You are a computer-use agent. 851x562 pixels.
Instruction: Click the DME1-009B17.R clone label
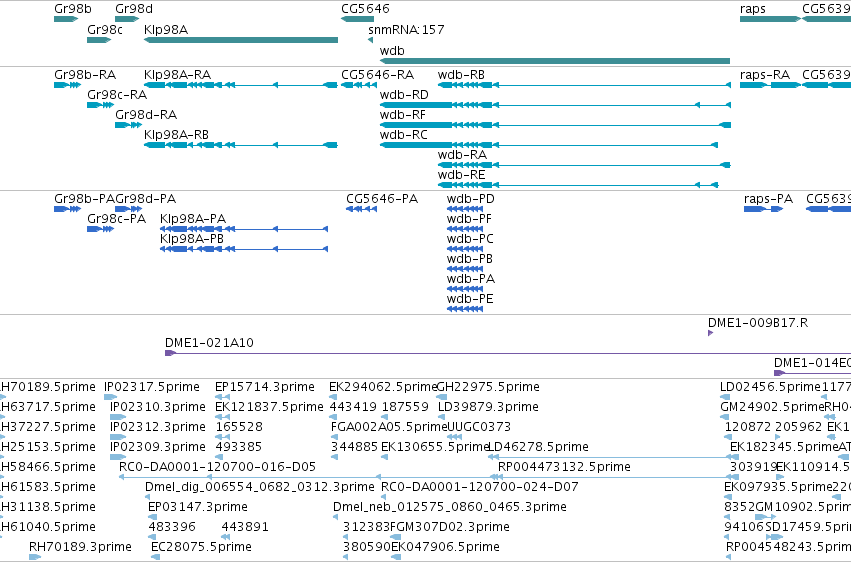pos(758,323)
